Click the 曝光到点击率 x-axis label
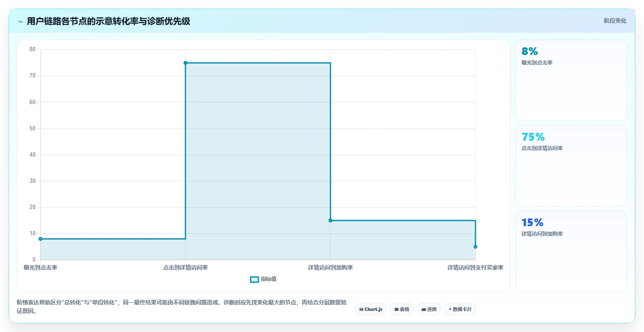The image size is (644, 332). [x=40, y=267]
